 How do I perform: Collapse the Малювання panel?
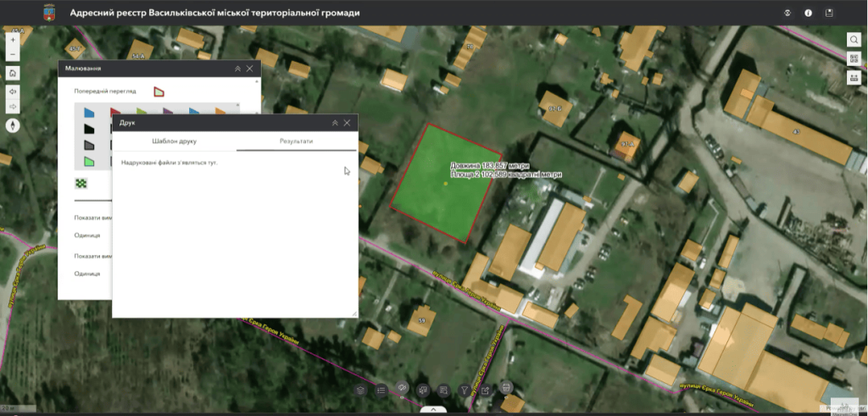point(238,69)
